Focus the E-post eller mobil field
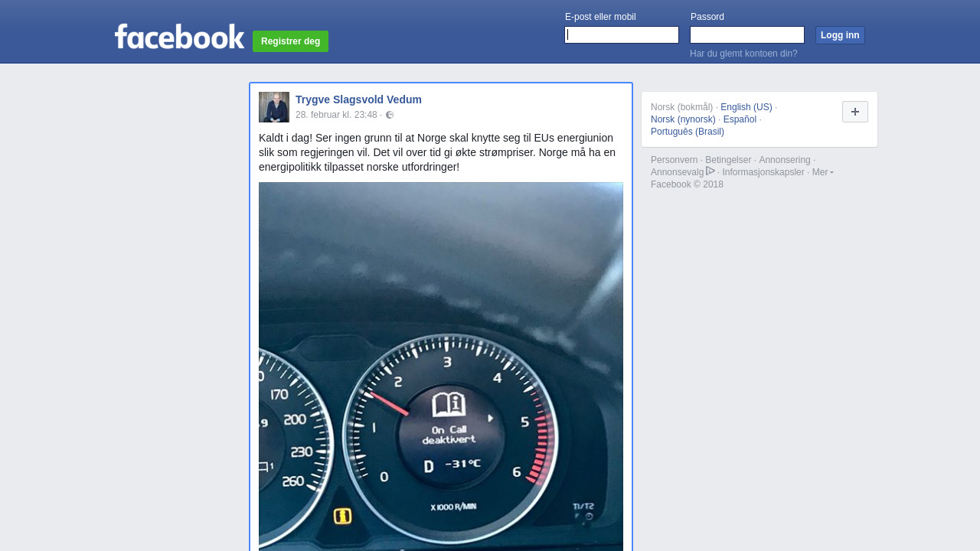 pyautogui.click(x=622, y=35)
